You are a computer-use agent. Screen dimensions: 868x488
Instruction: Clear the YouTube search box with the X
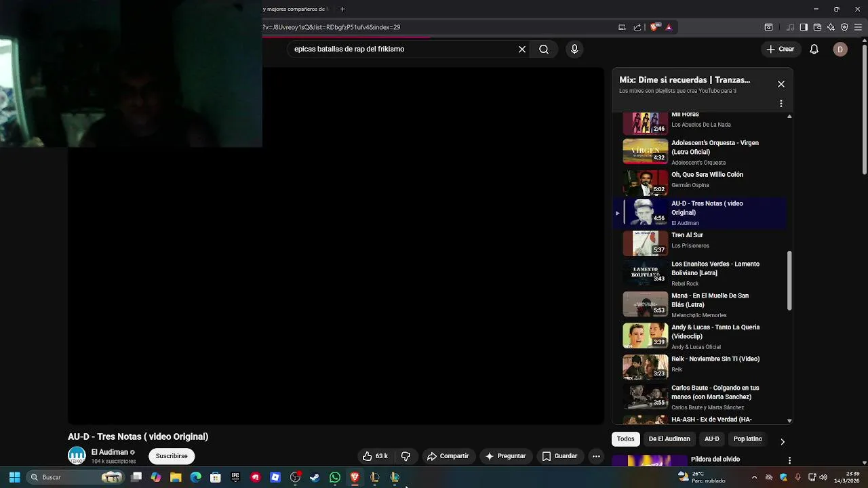pyautogui.click(x=522, y=49)
